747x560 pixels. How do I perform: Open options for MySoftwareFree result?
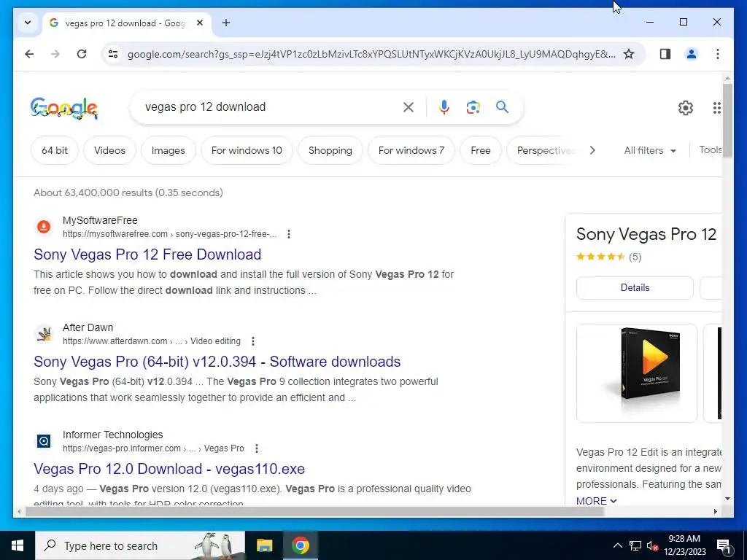[289, 234]
